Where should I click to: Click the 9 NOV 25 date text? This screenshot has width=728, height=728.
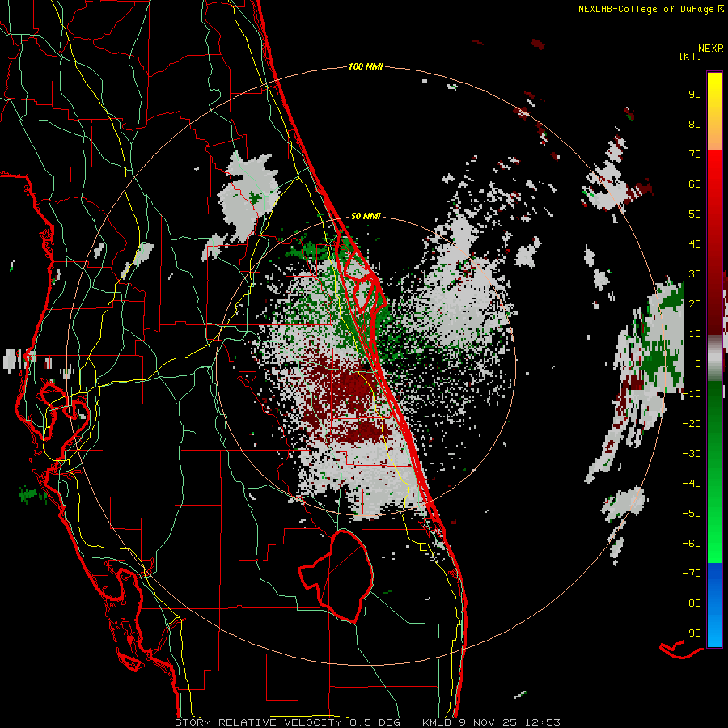pyautogui.click(x=488, y=722)
